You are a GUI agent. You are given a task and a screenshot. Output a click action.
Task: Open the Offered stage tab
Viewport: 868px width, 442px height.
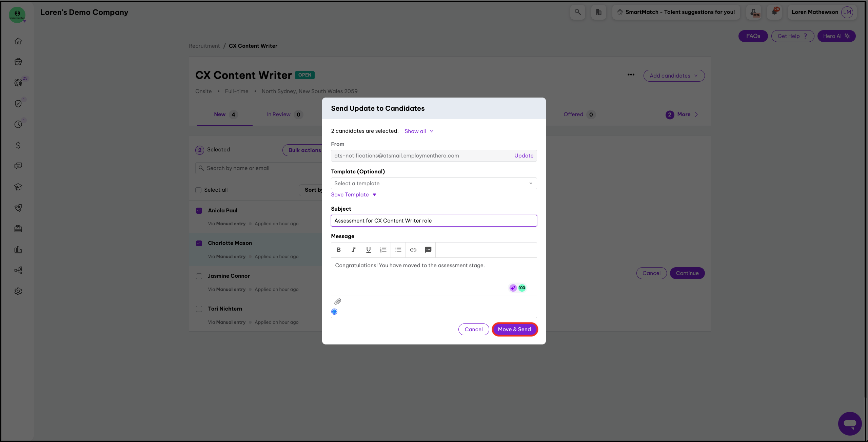[573, 114]
